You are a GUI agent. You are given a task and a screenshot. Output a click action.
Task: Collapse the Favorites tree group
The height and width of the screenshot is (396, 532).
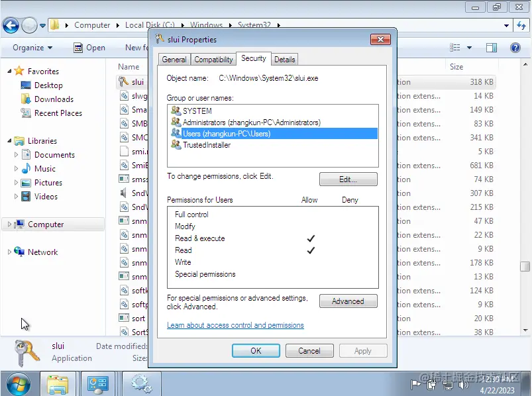pyautogui.click(x=9, y=72)
